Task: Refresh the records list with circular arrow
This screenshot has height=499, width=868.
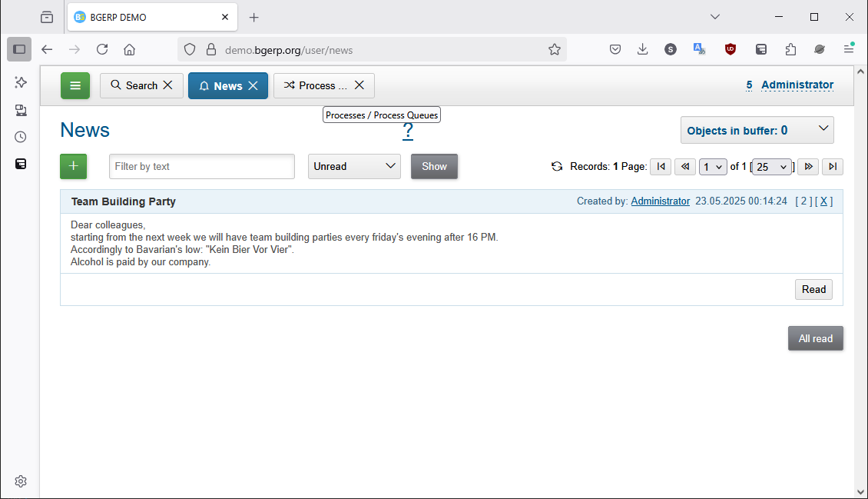Action: coord(556,166)
